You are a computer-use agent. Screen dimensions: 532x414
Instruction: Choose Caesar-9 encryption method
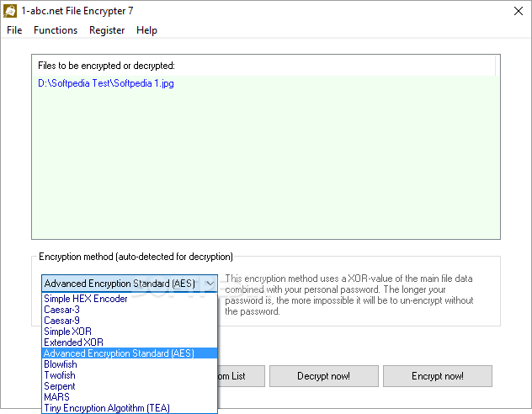pyautogui.click(x=130, y=321)
